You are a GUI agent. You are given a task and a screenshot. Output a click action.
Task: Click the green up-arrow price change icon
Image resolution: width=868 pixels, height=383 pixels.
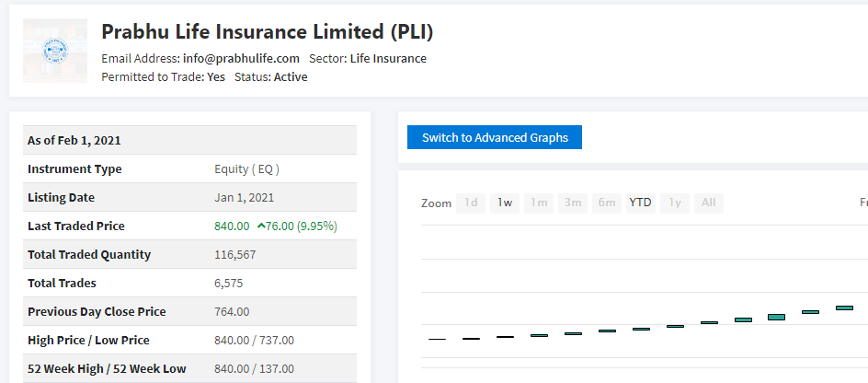tap(261, 226)
